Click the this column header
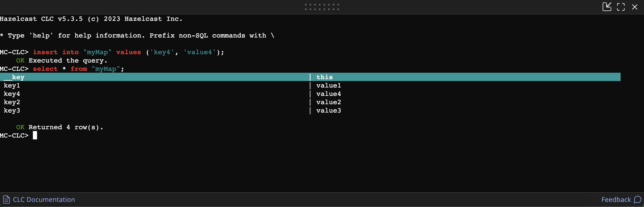Screen dimensions: 644x207 point(325,77)
